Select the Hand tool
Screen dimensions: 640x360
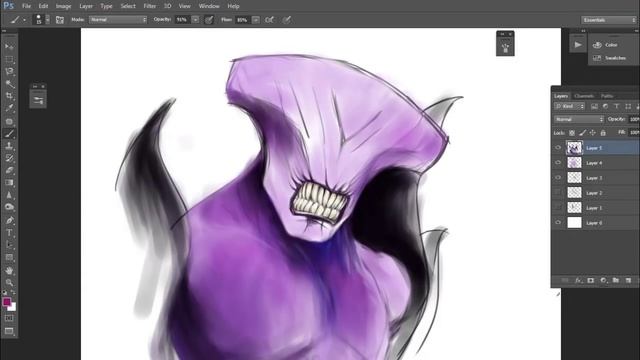(9, 270)
